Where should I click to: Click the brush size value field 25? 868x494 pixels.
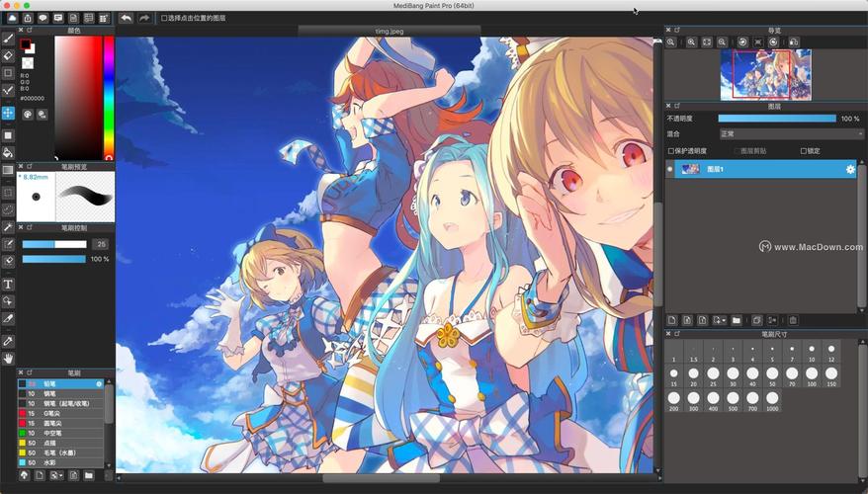(100, 244)
